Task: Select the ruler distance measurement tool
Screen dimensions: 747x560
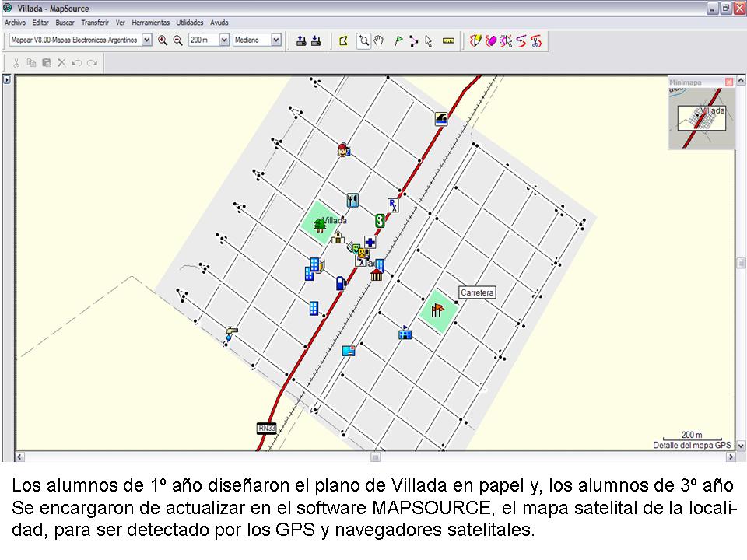Action: click(x=447, y=40)
